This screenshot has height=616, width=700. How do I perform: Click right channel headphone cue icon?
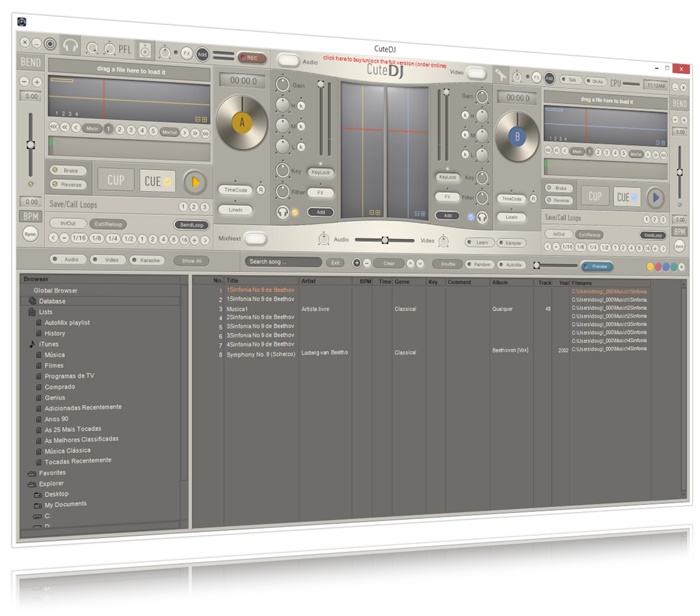482,217
